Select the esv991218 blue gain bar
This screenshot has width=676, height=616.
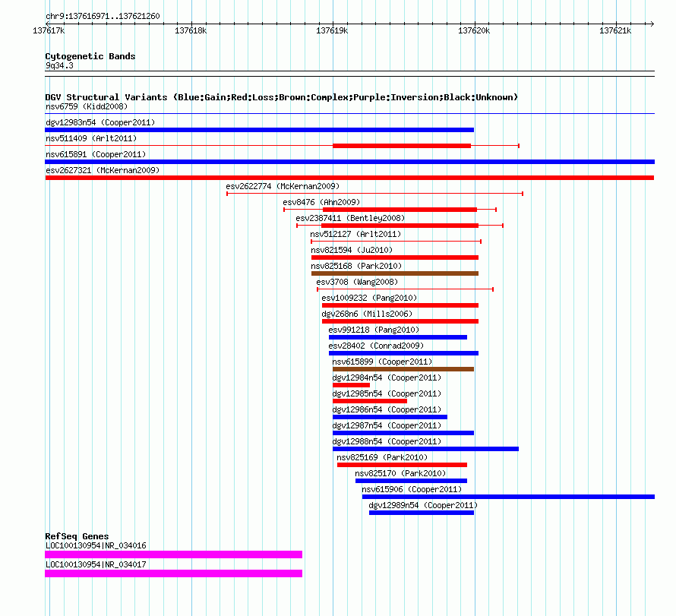[398, 337]
